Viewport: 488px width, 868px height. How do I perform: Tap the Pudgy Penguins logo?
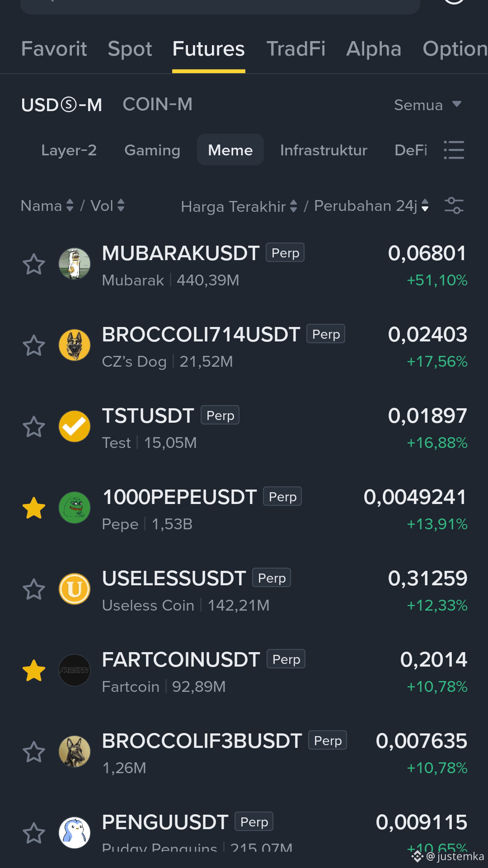75,833
